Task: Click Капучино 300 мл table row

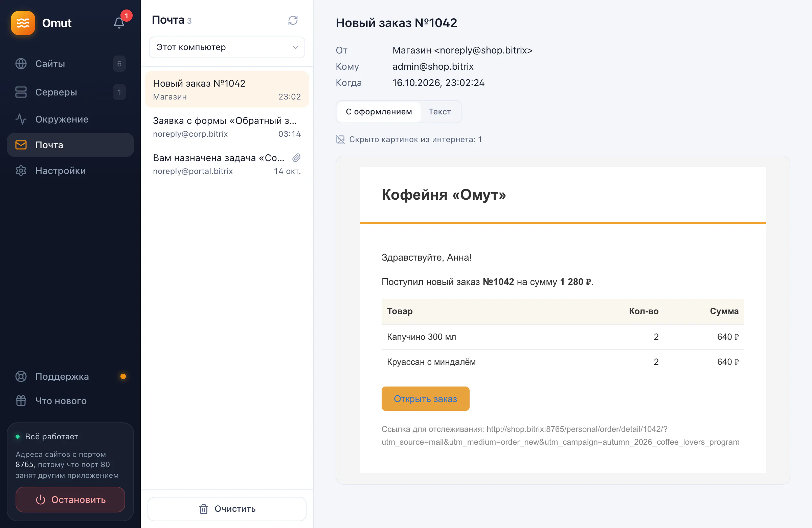Action: [x=563, y=337]
